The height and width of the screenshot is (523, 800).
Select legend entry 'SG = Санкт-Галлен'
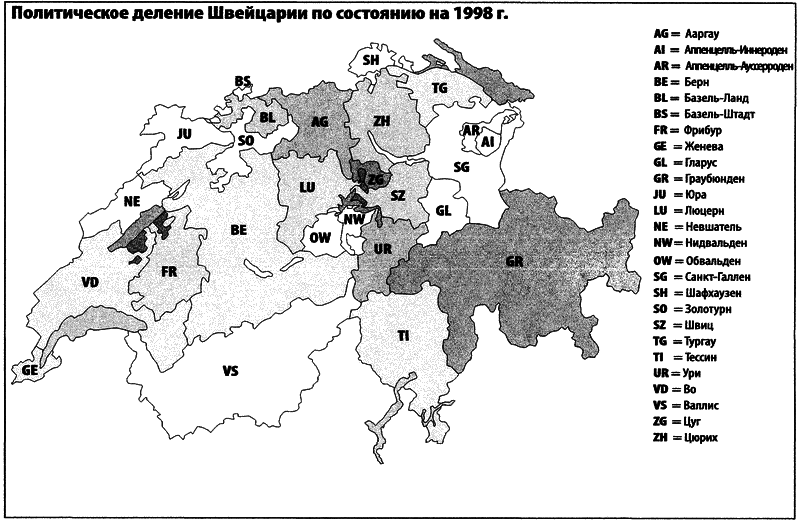[x=702, y=277]
